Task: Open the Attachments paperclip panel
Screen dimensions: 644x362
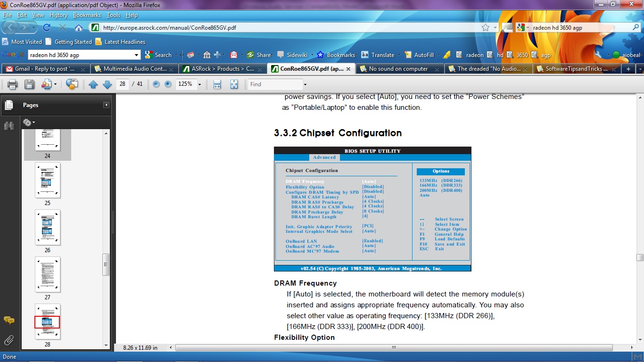Action: click(9, 340)
